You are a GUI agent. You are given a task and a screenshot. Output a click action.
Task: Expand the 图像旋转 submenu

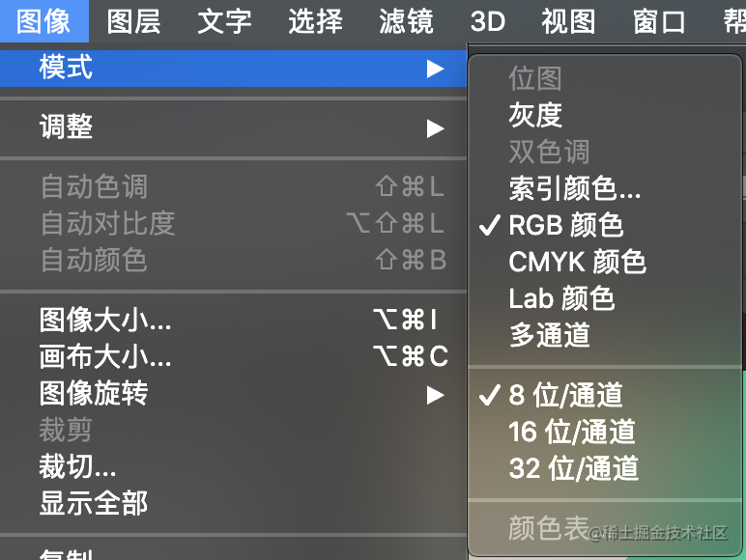pos(233,394)
